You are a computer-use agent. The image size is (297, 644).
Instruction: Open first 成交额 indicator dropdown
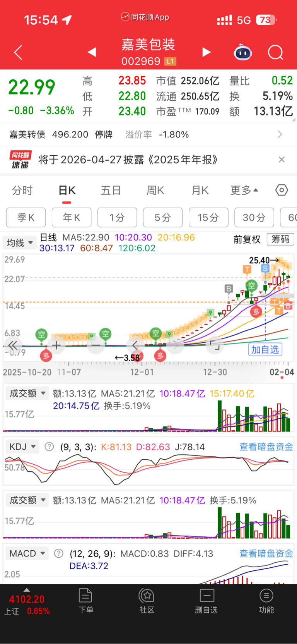[x=27, y=393]
